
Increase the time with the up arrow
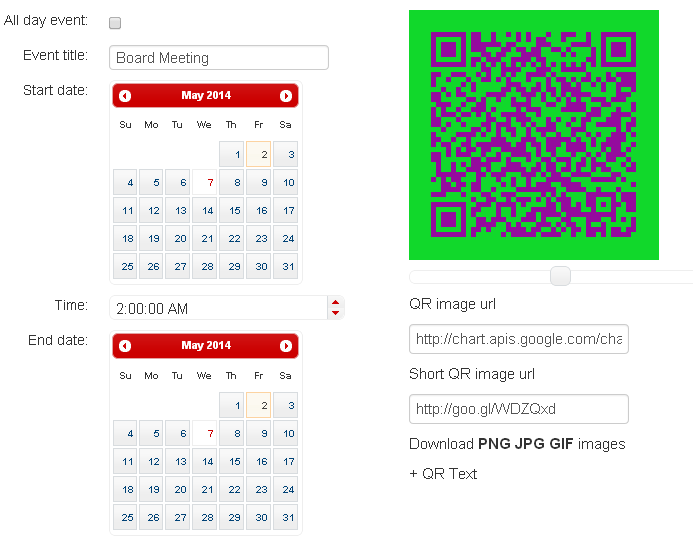coord(336,302)
